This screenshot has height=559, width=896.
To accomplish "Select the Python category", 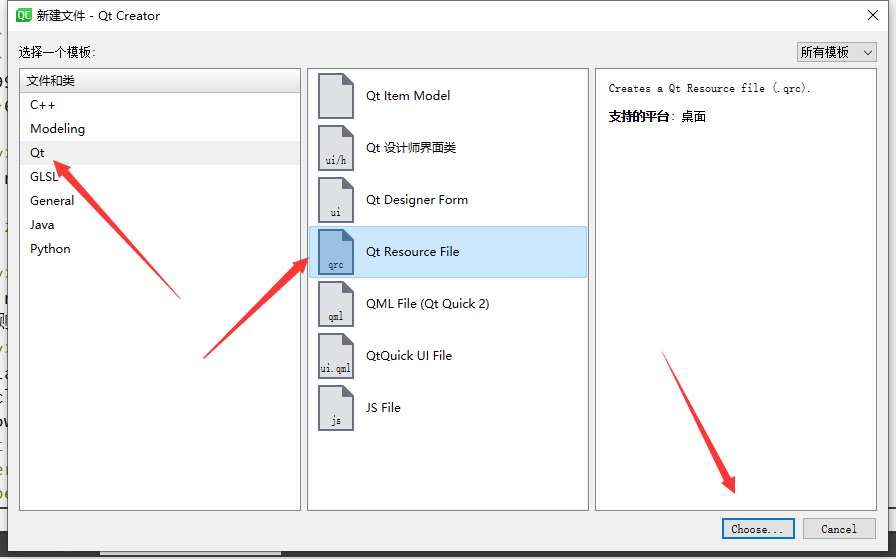I will click(x=160, y=249).
